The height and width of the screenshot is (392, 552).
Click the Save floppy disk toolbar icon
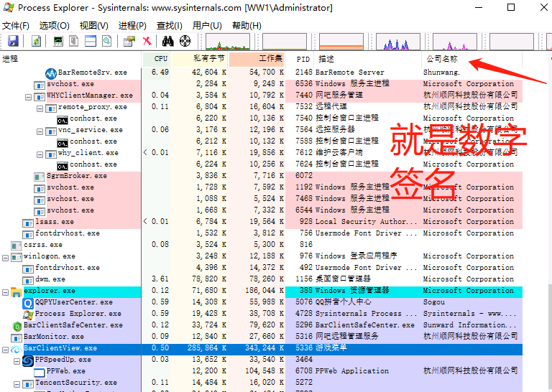tap(12, 42)
